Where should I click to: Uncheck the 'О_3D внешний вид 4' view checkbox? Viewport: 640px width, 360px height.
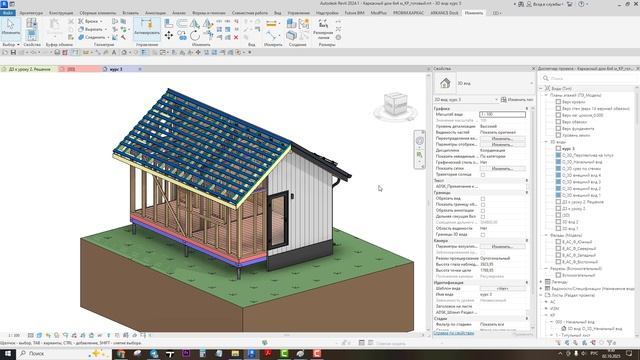coord(558,175)
